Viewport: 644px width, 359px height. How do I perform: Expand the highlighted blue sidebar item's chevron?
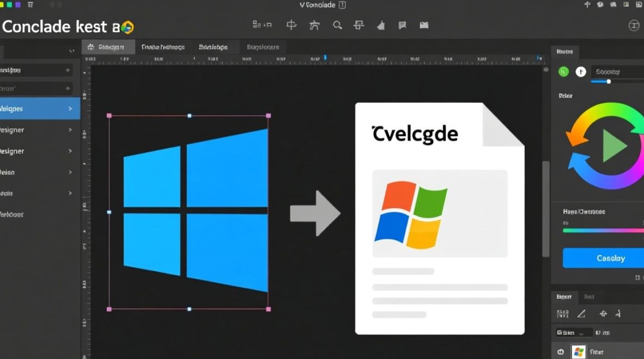[70, 109]
